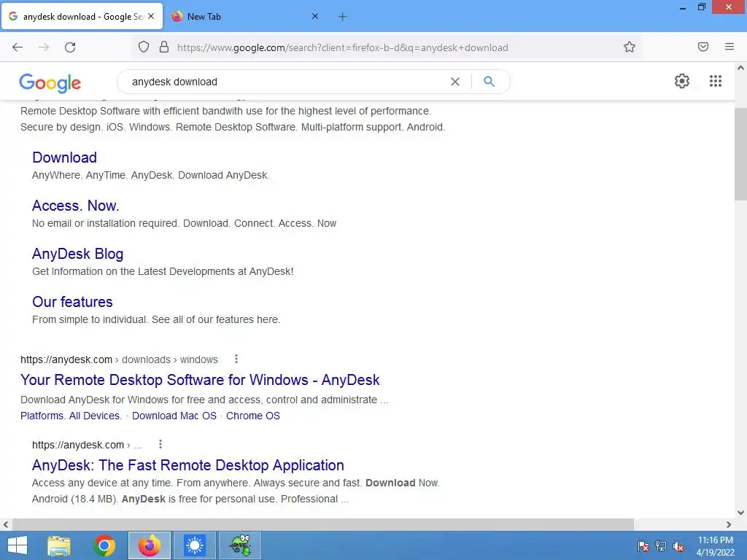Open the Save to Pocket icon

click(x=703, y=47)
